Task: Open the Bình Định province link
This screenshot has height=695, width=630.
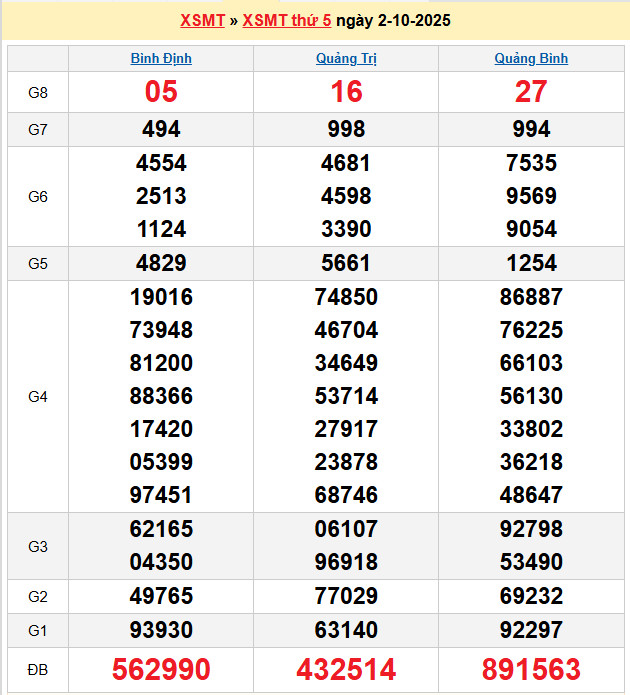Action: tap(161, 58)
